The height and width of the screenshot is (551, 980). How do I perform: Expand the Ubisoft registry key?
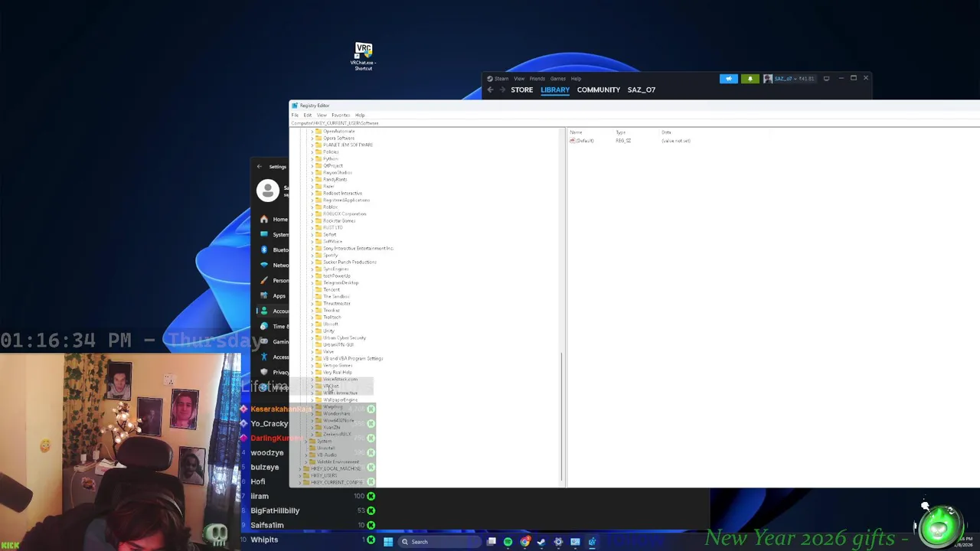312,324
